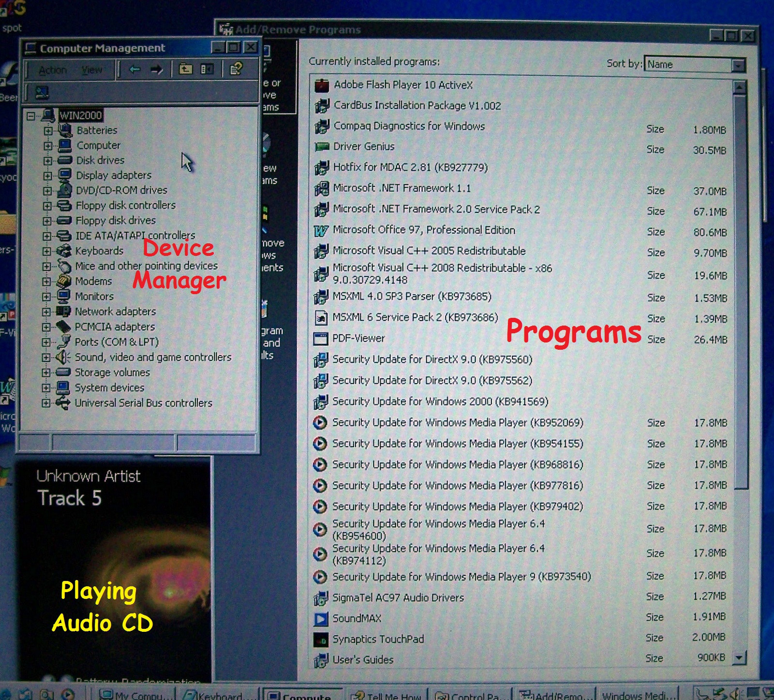Select the DVD/CD-ROM drives icon
The width and height of the screenshot is (774, 700).
click(x=65, y=190)
